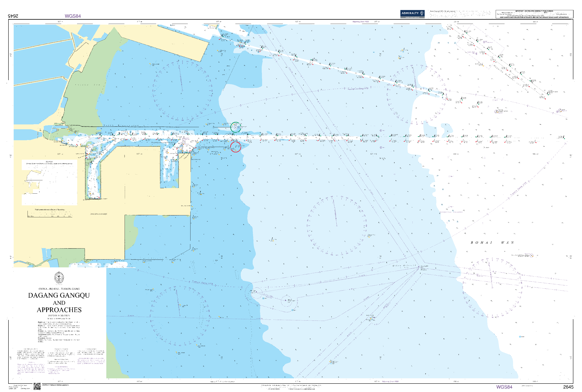This screenshot has height=392, width=582.
Task: Click the 'Adjoining Chart 2650' note
Action: (390, 381)
